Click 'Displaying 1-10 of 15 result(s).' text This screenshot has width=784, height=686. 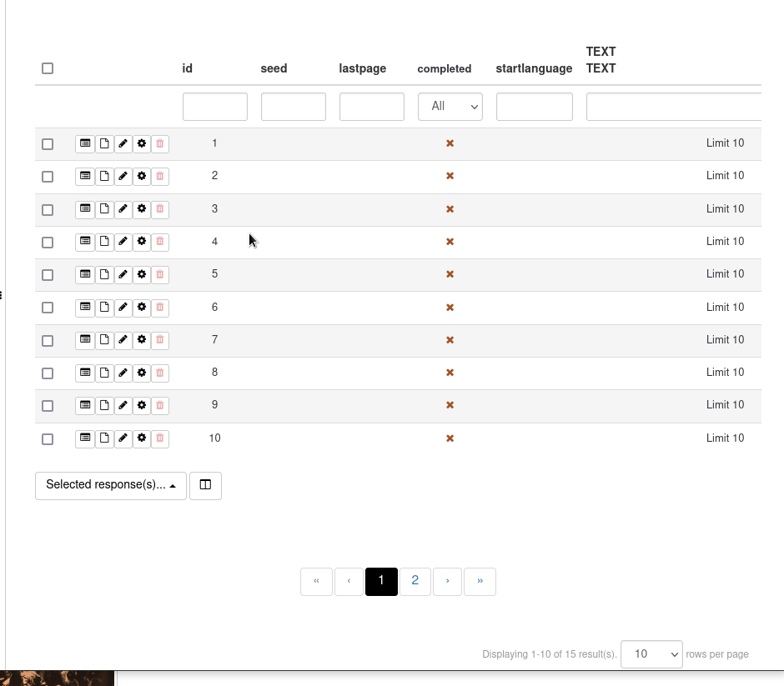[550, 654]
